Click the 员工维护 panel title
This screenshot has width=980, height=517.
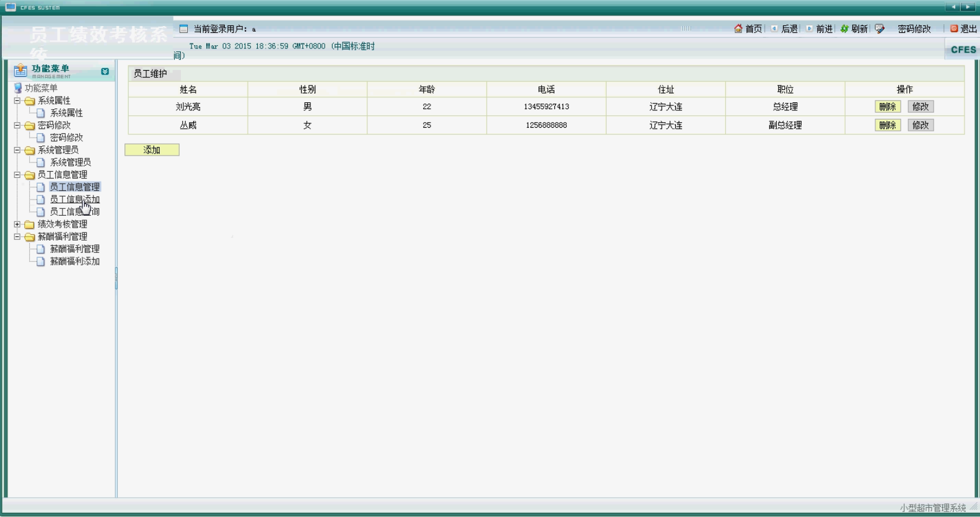(x=151, y=74)
